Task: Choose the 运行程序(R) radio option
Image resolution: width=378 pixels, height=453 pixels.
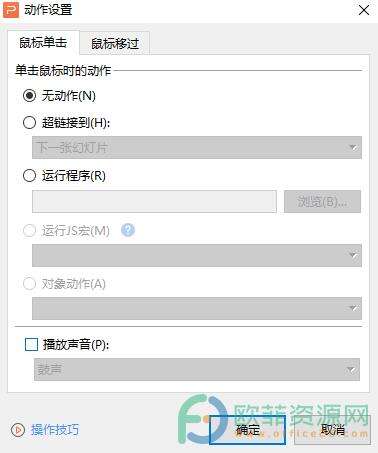Action: (x=29, y=175)
